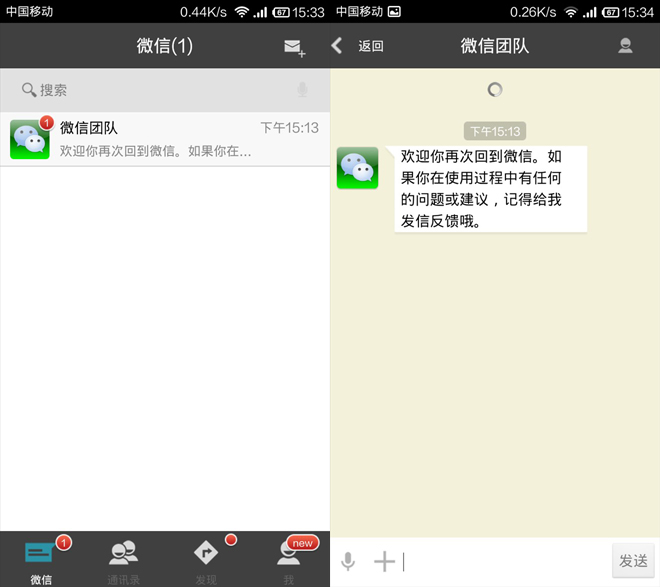Tap the picture notification icon in status bar
The height and width of the screenshot is (587, 660).
click(394, 11)
